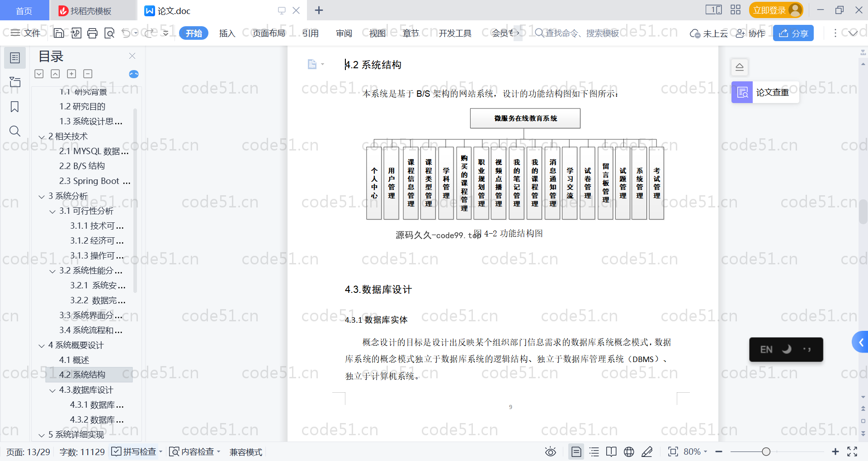Open the chapter navigation sidebar icon
The image size is (868, 461).
[15, 82]
